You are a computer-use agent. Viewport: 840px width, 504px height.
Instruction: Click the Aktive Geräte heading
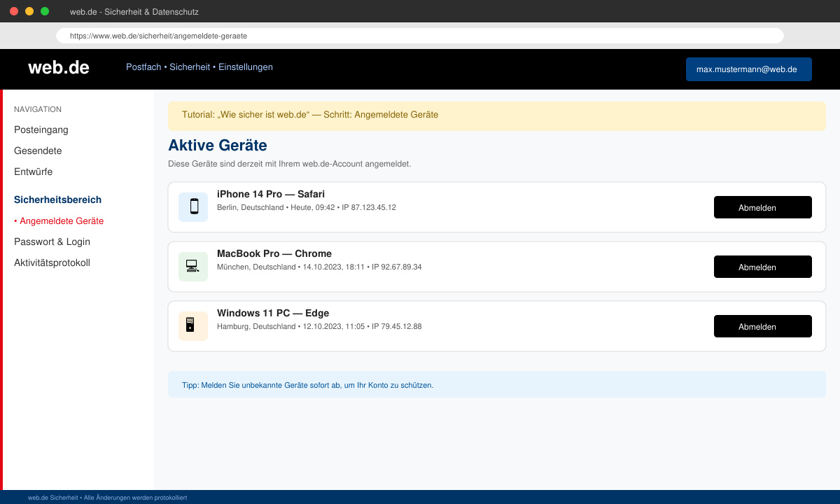coord(218,146)
